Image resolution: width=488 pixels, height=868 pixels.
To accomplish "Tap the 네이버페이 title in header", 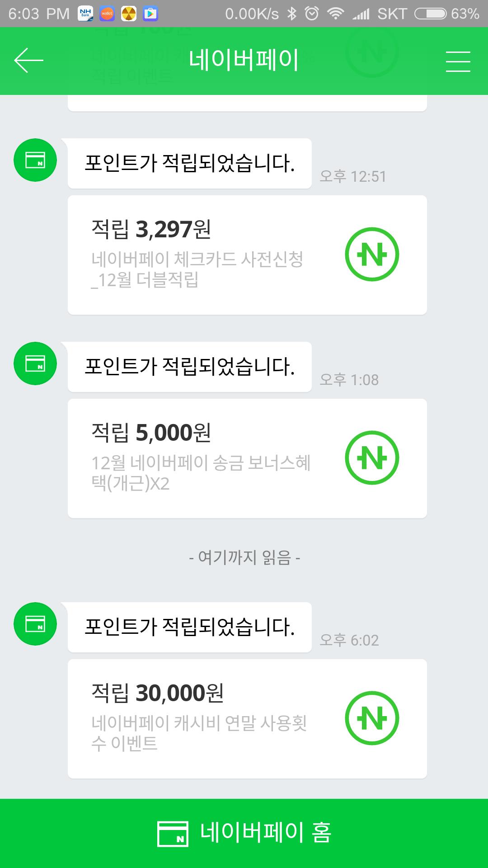I will tap(244, 61).
